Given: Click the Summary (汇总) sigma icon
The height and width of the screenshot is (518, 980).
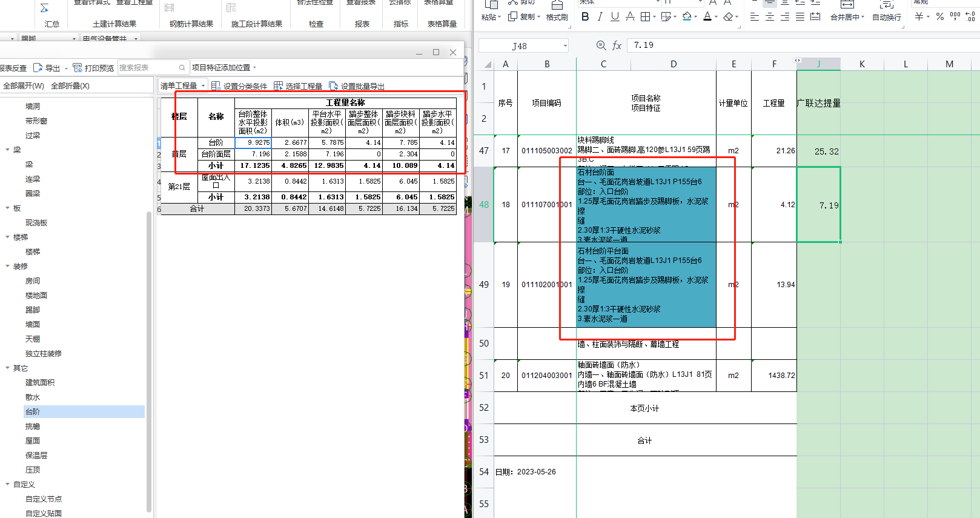Looking at the screenshot, I should (x=45, y=8).
